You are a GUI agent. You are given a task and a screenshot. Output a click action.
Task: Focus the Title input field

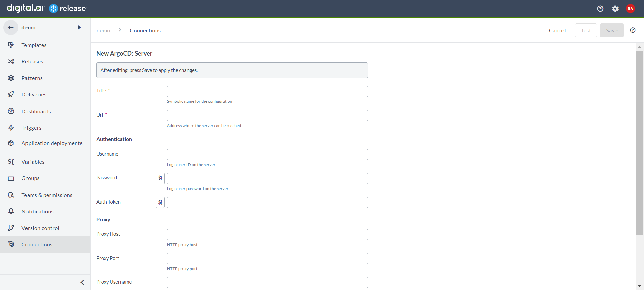(x=267, y=91)
